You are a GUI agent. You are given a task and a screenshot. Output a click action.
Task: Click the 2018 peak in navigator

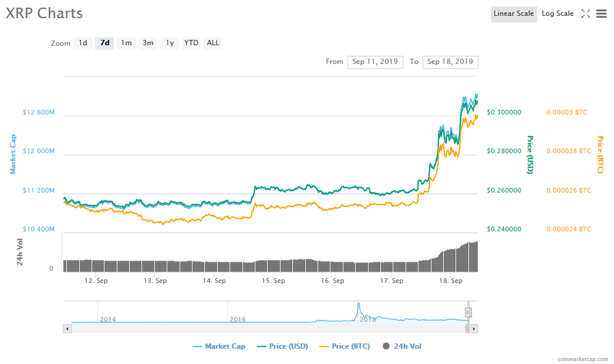[358, 304]
